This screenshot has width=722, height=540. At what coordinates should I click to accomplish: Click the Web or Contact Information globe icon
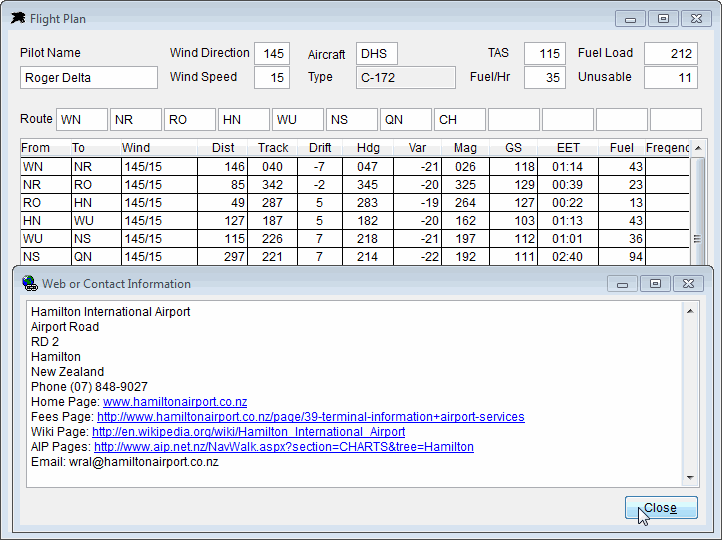tap(29, 284)
